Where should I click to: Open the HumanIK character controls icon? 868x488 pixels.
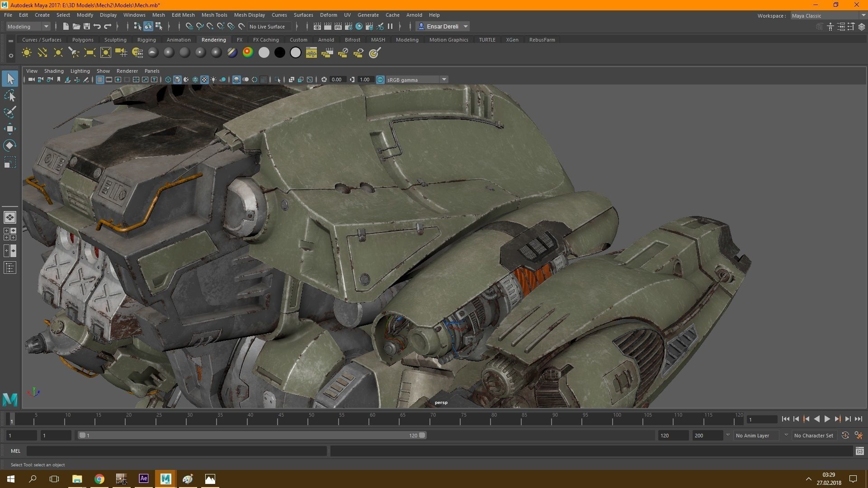(x=830, y=27)
